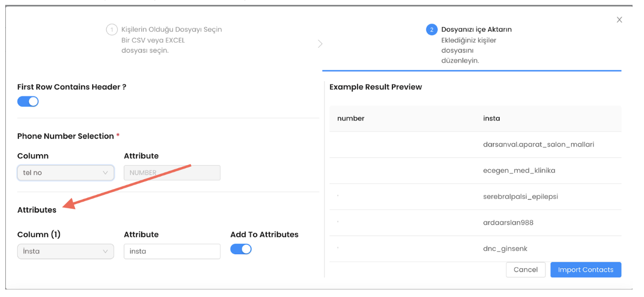Expand the İnsta column dropdown
The height and width of the screenshot is (297, 644).
pyautogui.click(x=66, y=251)
